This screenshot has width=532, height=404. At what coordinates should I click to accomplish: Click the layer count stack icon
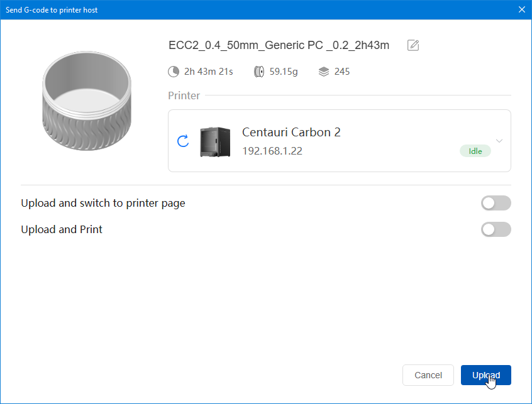[324, 72]
